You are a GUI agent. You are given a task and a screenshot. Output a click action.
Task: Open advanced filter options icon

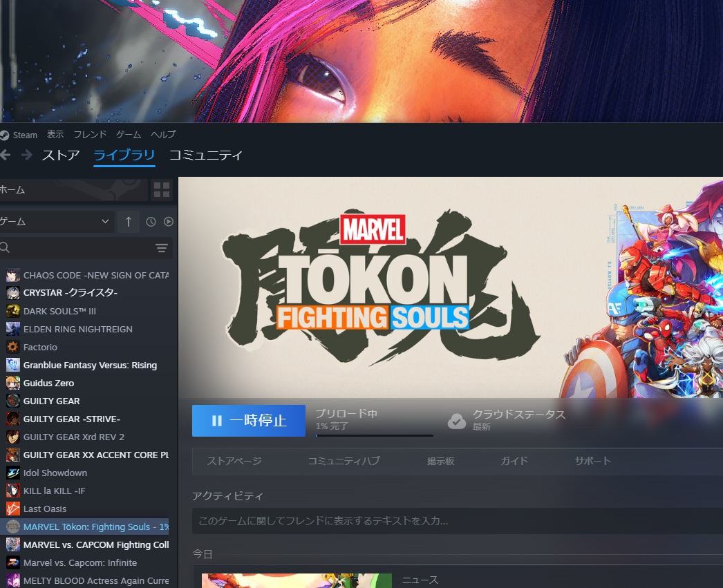[161, 248]
